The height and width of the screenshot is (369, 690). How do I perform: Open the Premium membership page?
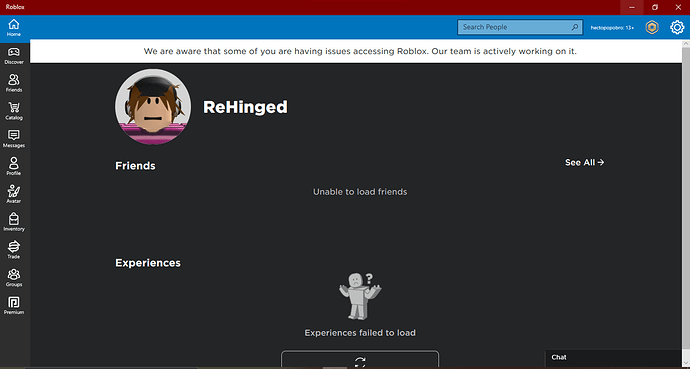point(14,305)
